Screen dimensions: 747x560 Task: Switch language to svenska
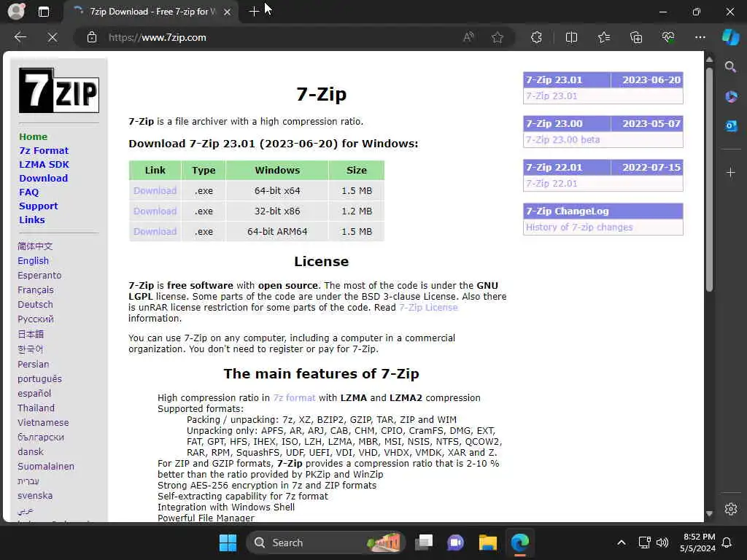(x=35, y=496)
